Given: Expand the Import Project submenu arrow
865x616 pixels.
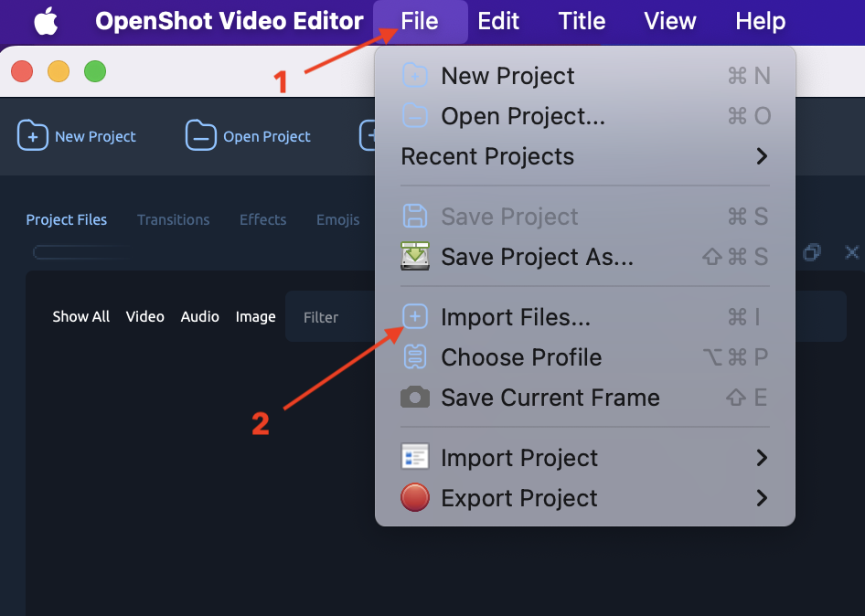Looking at the screenshot, I should click(762, 457).
